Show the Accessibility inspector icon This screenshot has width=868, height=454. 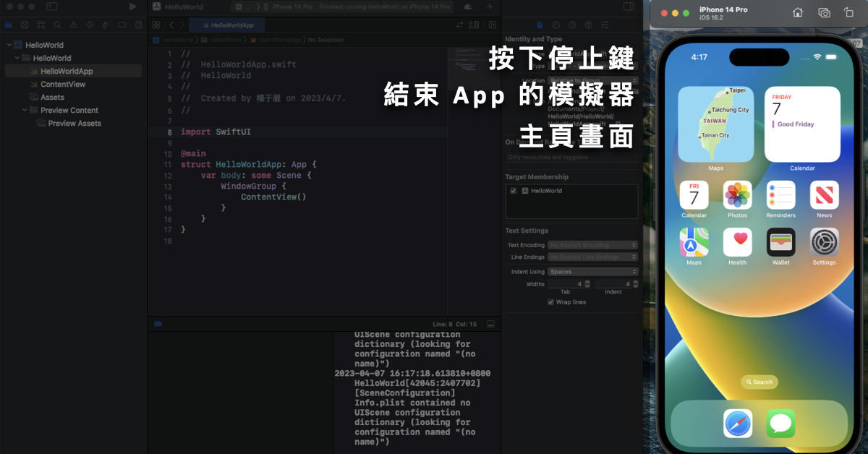pyautogui.click(x=590, y=25)
